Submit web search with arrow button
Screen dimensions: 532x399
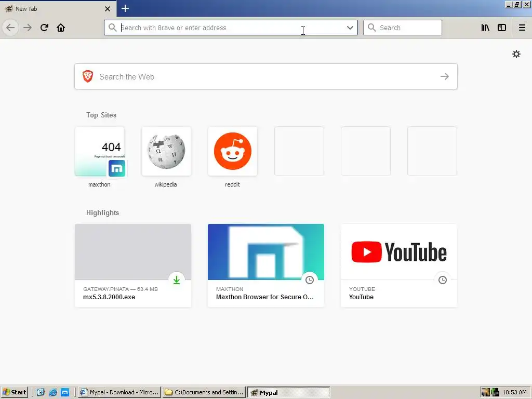tap(445, 76)
